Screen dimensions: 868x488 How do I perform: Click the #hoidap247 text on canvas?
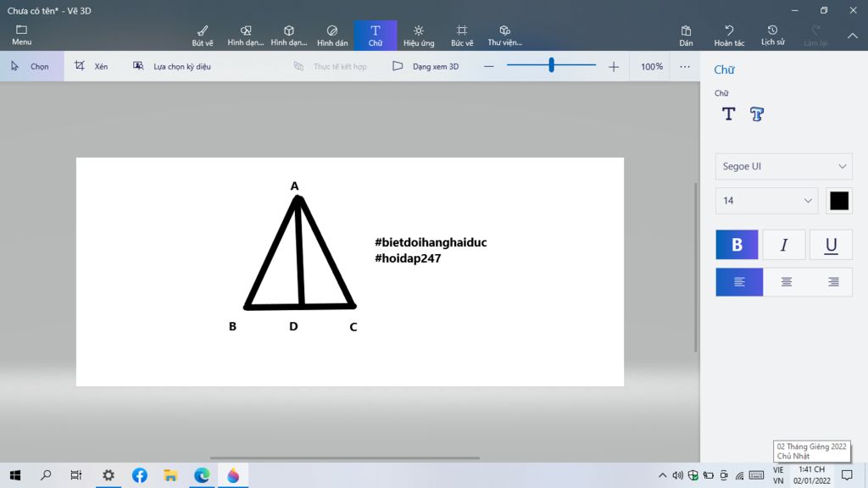click(x=408, y=258)
